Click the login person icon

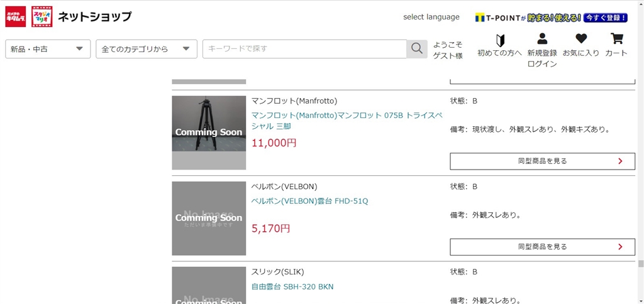click(x=542, y=40)
